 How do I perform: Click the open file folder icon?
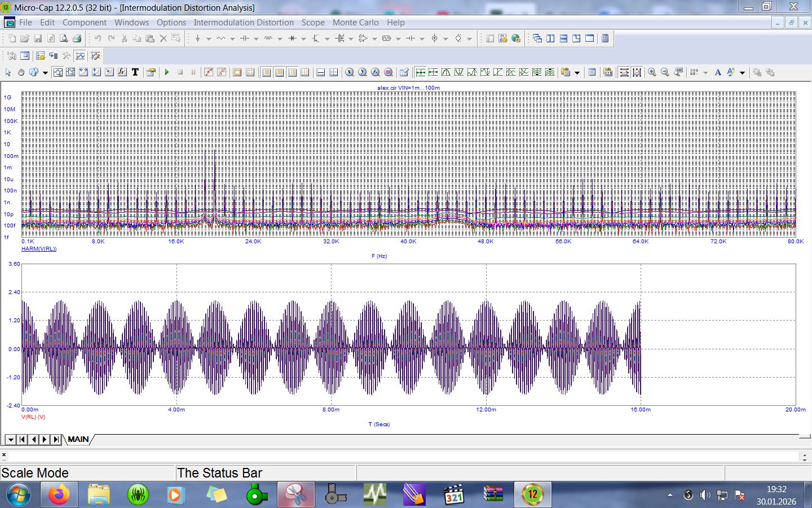click(25, 38)
